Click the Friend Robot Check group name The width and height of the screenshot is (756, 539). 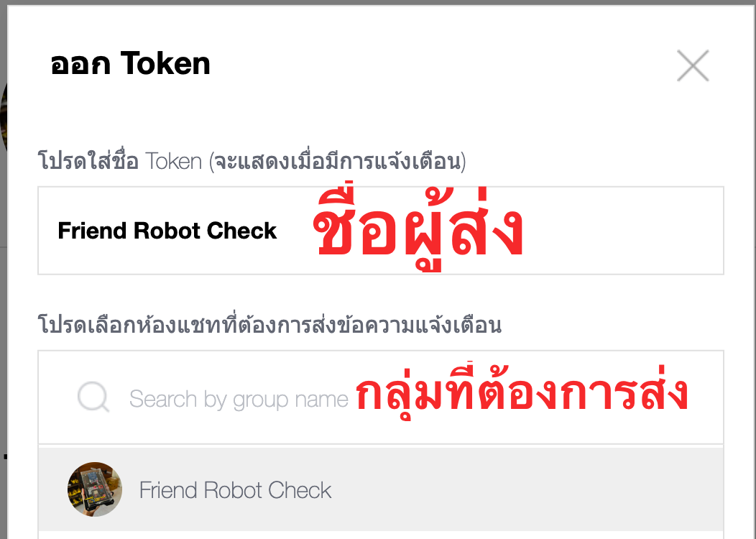click(x=235, y=490)
